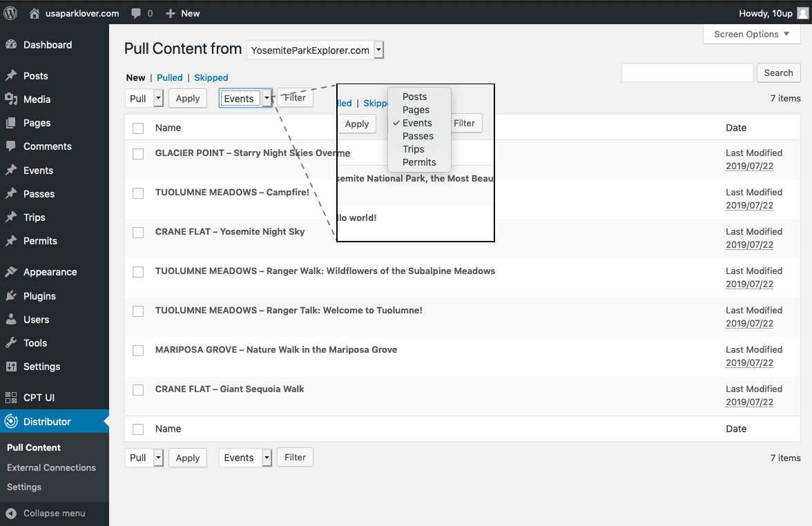Click the Dashboard gauge icon
This screenshot has width=812, height=526.
[11, 45]
